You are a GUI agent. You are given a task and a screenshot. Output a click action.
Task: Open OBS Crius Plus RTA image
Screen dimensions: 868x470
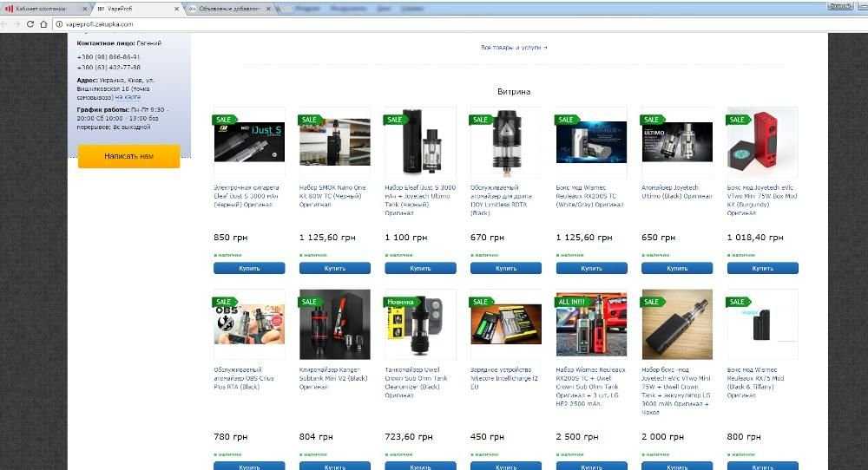pyautogui.click(x=249, y=324)
